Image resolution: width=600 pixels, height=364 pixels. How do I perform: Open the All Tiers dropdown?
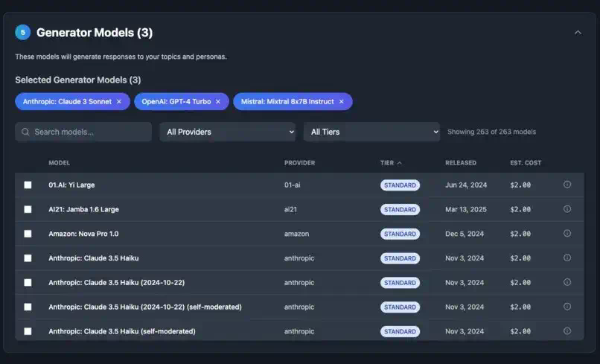point(371,132)
